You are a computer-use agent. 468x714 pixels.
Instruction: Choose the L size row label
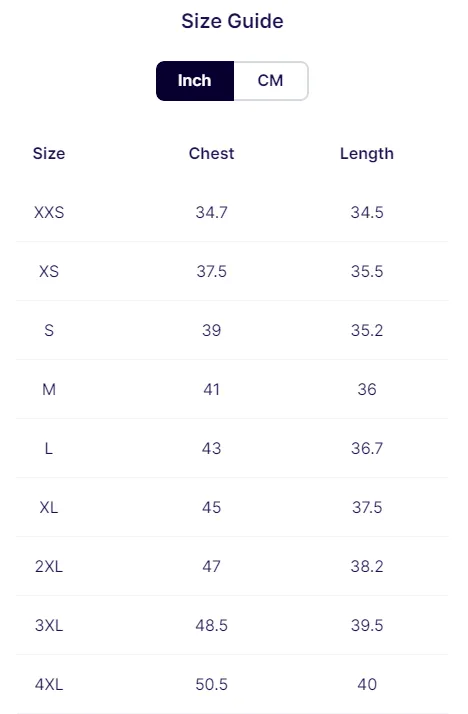tap(49, 449)
